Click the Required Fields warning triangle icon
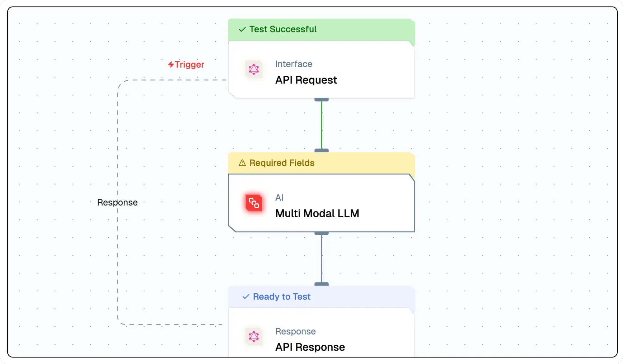Viewport: 623px width, 364px height. (x=242, y=163)
